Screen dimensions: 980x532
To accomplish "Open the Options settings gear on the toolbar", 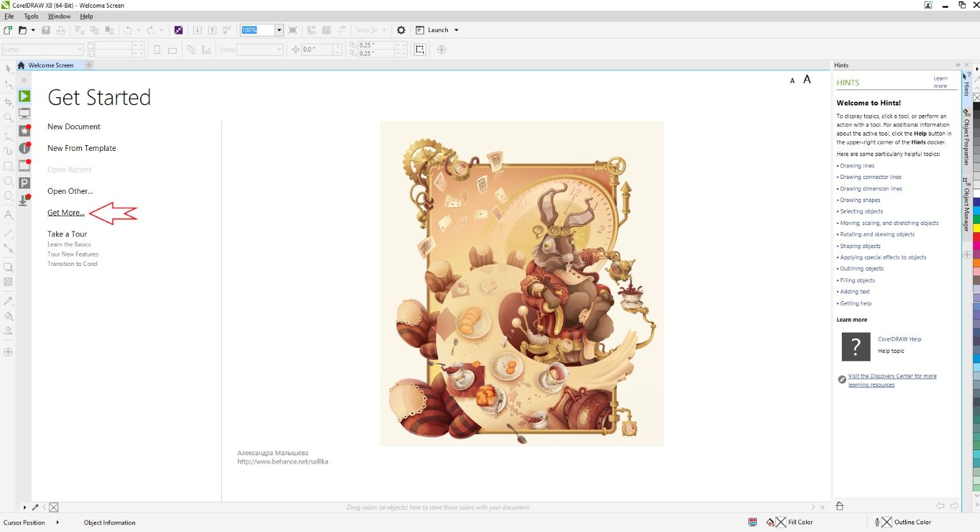I will 401,30.
